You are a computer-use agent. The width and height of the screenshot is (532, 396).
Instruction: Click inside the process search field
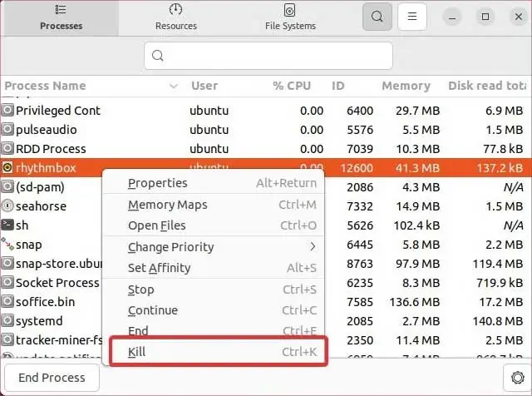pyautogui.click(x=268, y=57)
